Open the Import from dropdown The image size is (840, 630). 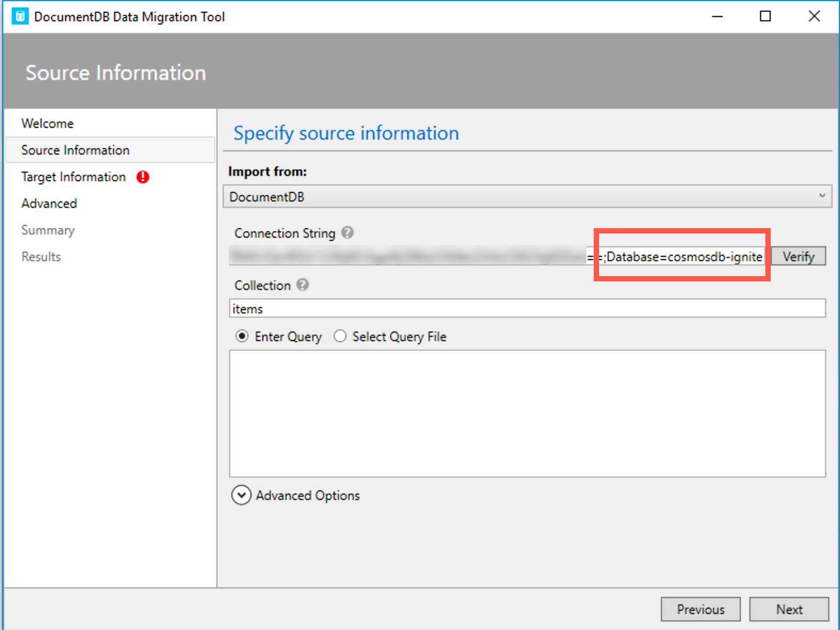[527, 196]
